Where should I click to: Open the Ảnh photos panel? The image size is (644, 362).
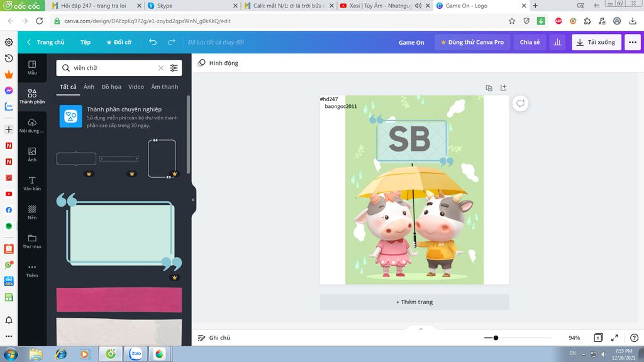[32, 155]
